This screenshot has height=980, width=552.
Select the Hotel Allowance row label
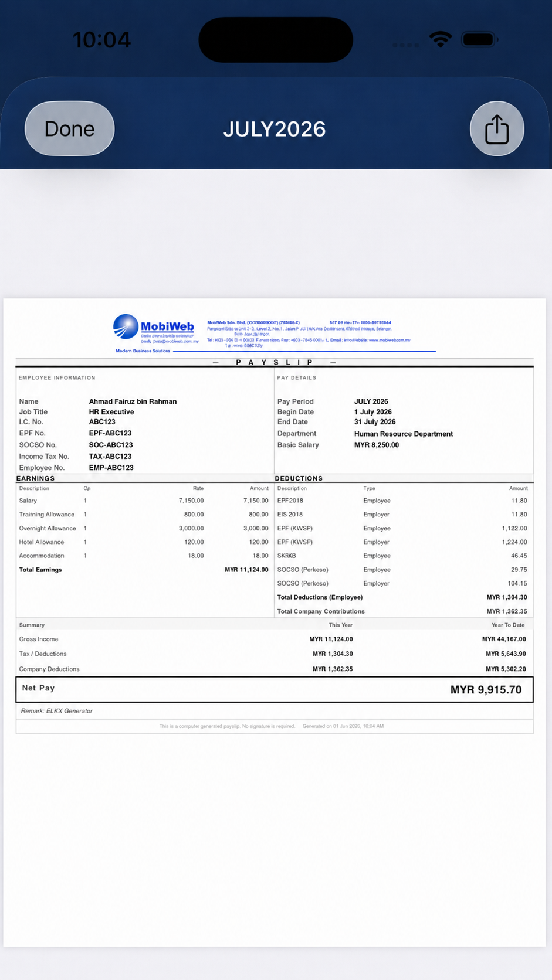[x=42, y=542]
